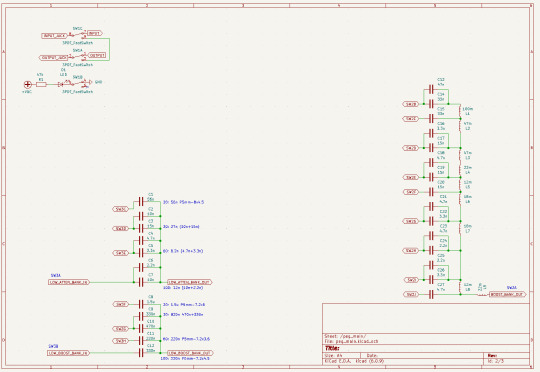
Task: Select the LOW_BOOST_BANK_OUT label
Action: pos(190,353)
